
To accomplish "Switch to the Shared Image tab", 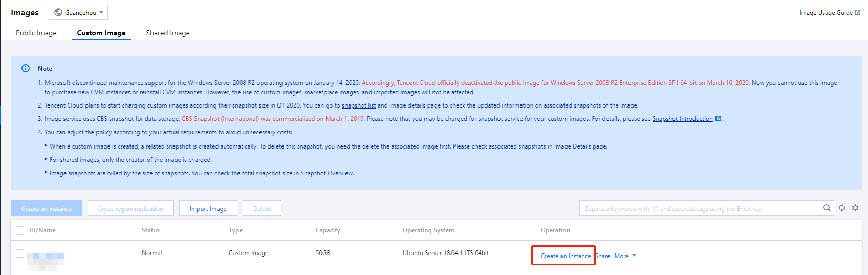I will [x=168, y=33].
